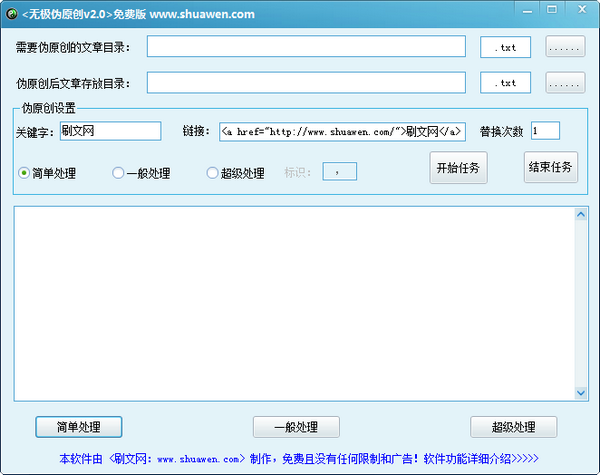Open the 软件功能详细介绍 footer link
Screen dimensions: 600x475
click(x=481, y=459)
